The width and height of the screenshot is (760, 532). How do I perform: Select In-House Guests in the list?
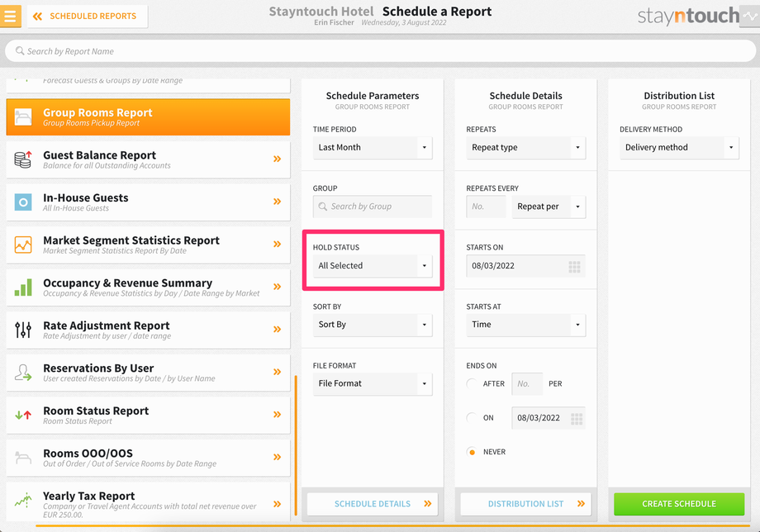[148, 202]
